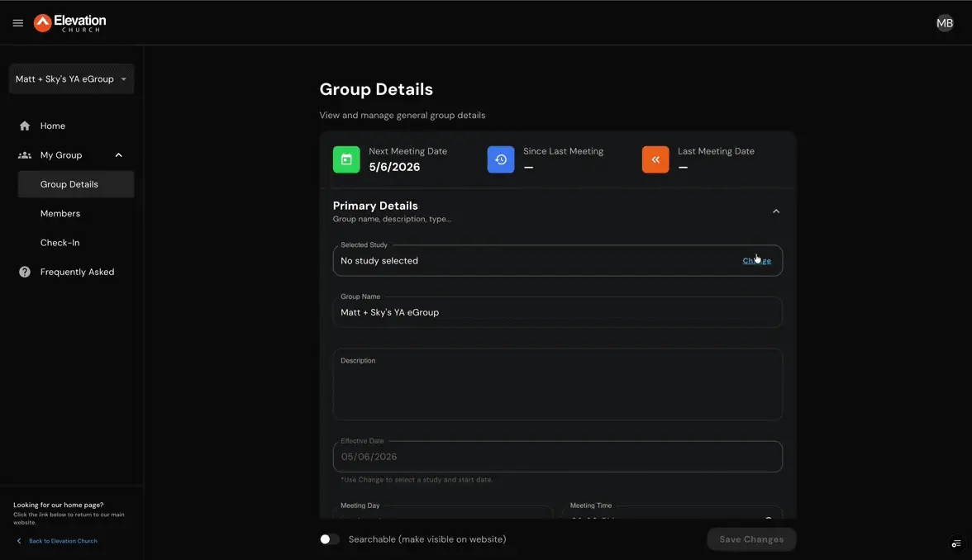Collapse the My Group sidebar section

(118, 155)
